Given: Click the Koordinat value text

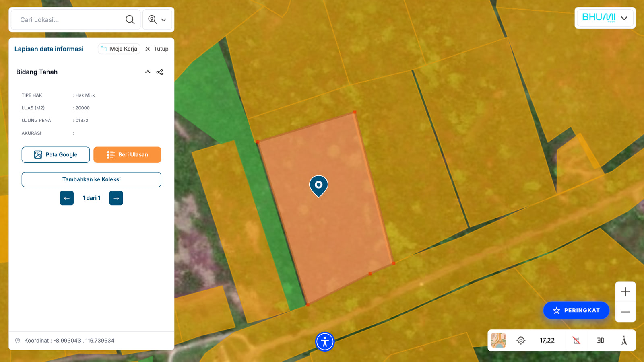Looking at the screenshot, I should (x=69, y=341).
